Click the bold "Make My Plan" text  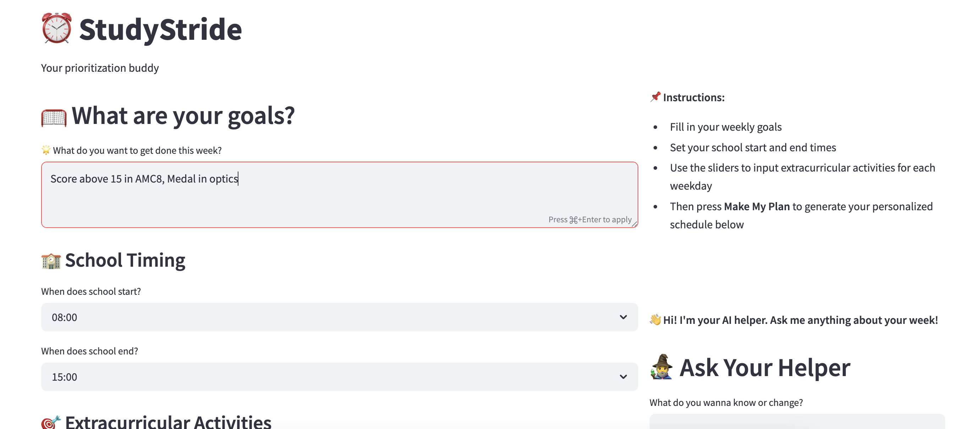coord(757,206)
